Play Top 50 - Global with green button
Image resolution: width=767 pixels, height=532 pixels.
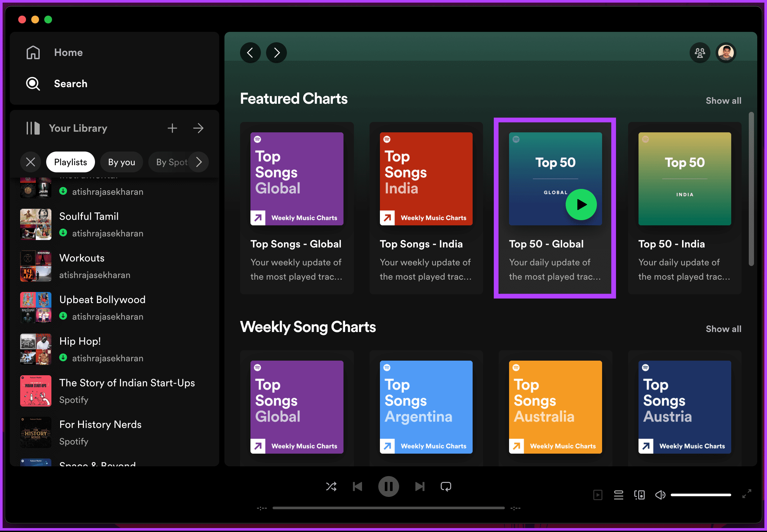(581, 204)
